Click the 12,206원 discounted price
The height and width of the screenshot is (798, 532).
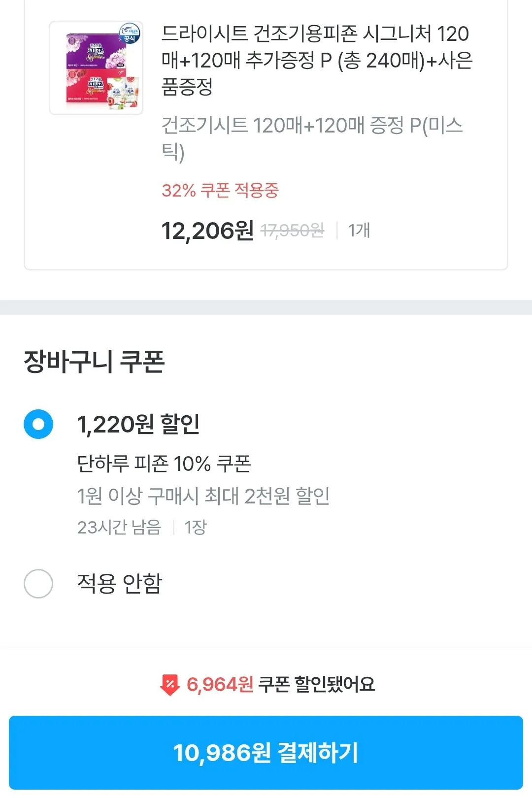207,231
